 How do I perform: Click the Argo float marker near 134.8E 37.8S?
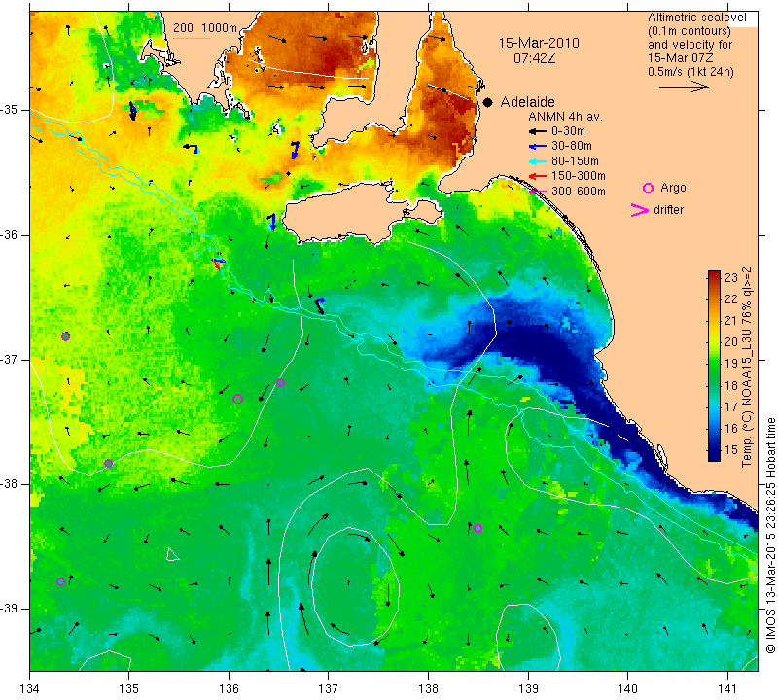point(108,464)
